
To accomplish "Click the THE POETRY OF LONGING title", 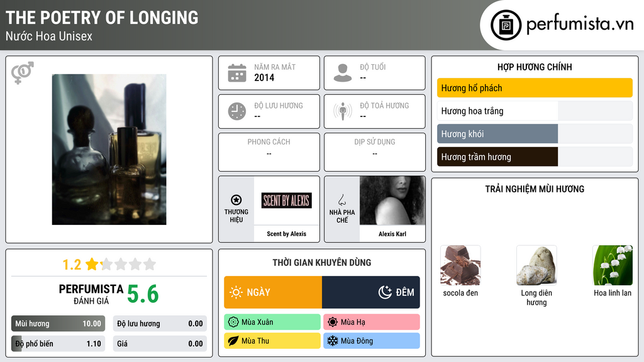I will coord(102,18).
